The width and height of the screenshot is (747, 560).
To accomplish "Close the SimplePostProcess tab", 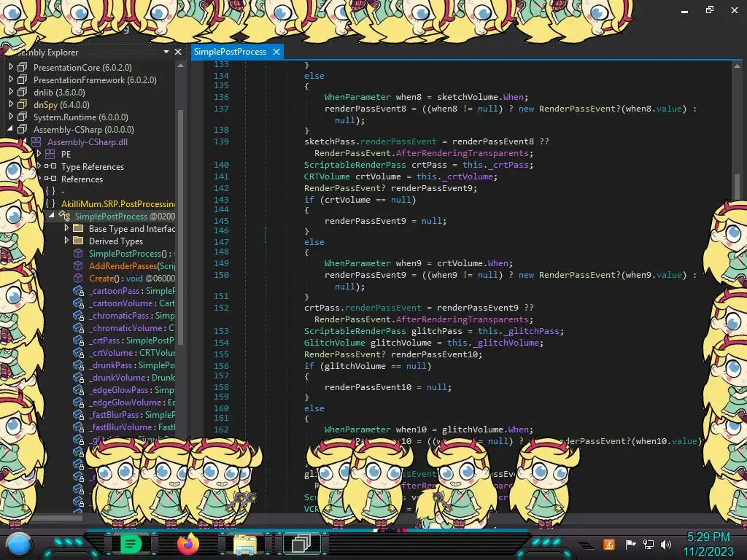I will [x=276, y=52].
